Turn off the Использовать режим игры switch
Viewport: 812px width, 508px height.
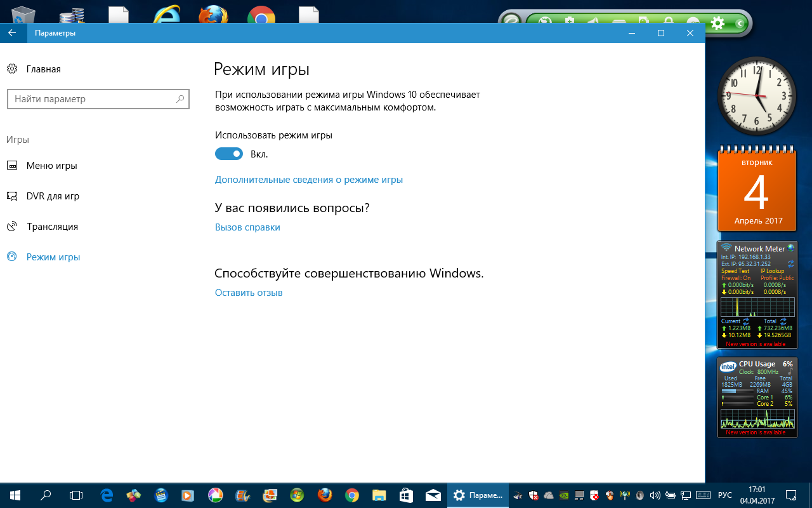229,154
